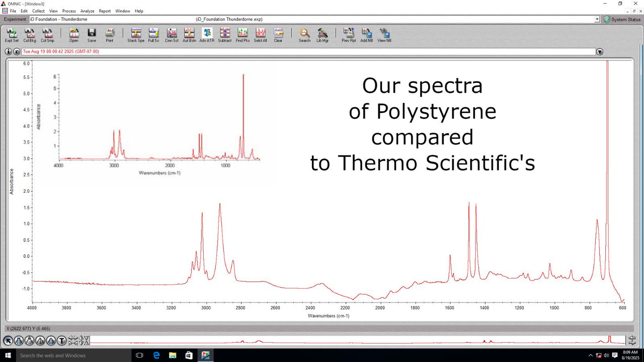The height and width of the screenshot is (362, 644).
Task: Click the Search the web and Windows box
Action: point(74,355)
